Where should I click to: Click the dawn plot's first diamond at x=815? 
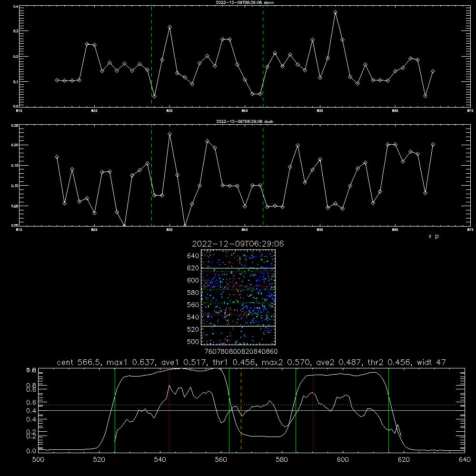pyautogui.click(x=57, y=80)
